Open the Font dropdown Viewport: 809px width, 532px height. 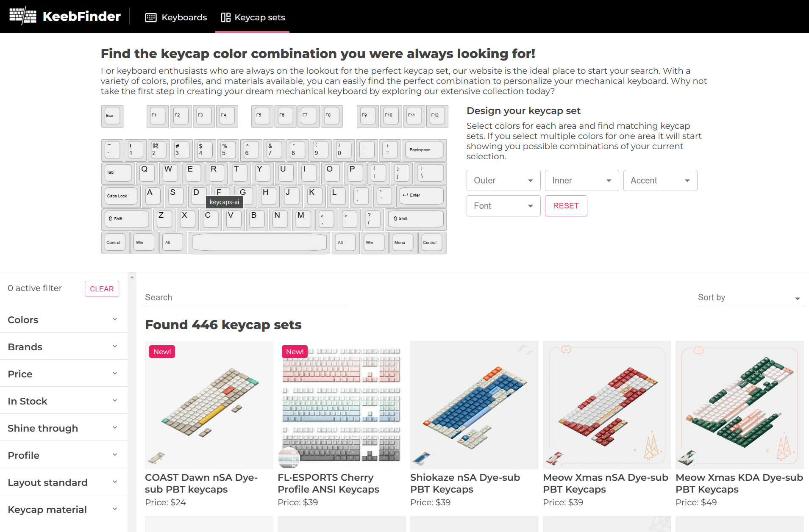pos(503,206)
